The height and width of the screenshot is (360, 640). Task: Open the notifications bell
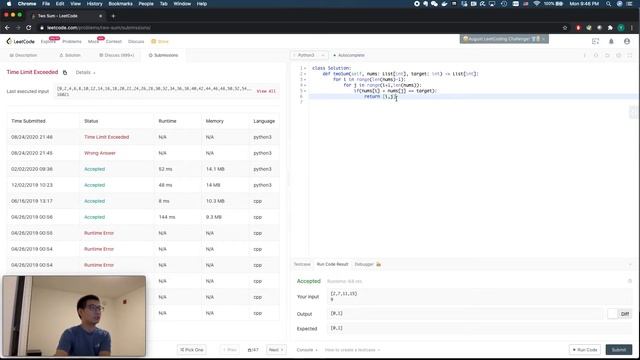coord(611,41)
